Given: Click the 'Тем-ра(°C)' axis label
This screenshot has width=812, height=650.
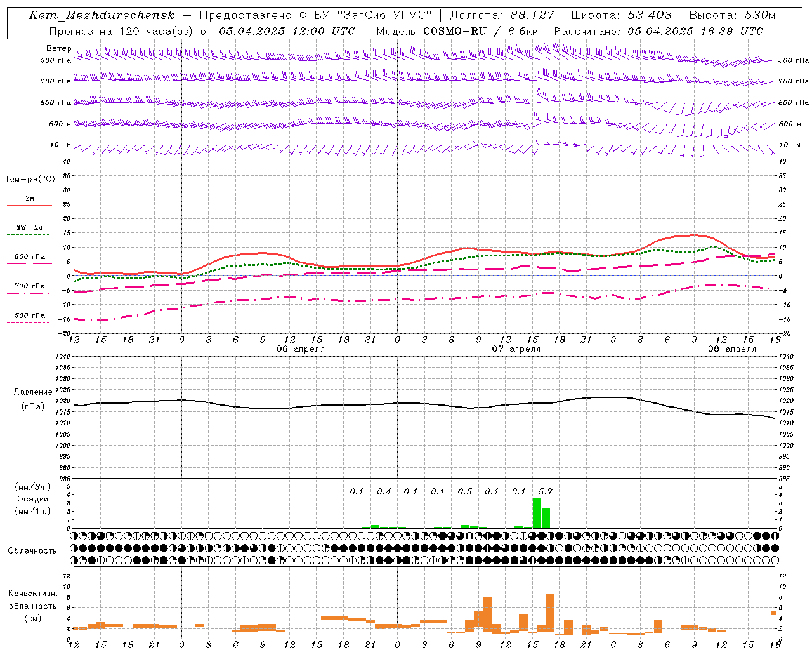Looking at the screenshot, I should pyautogui.click(x=30, y=180).
